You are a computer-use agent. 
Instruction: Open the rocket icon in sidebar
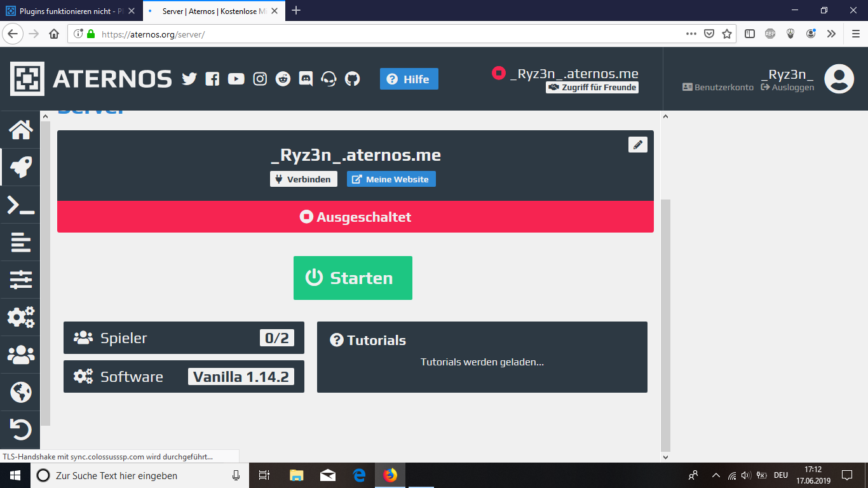[20, 167]
